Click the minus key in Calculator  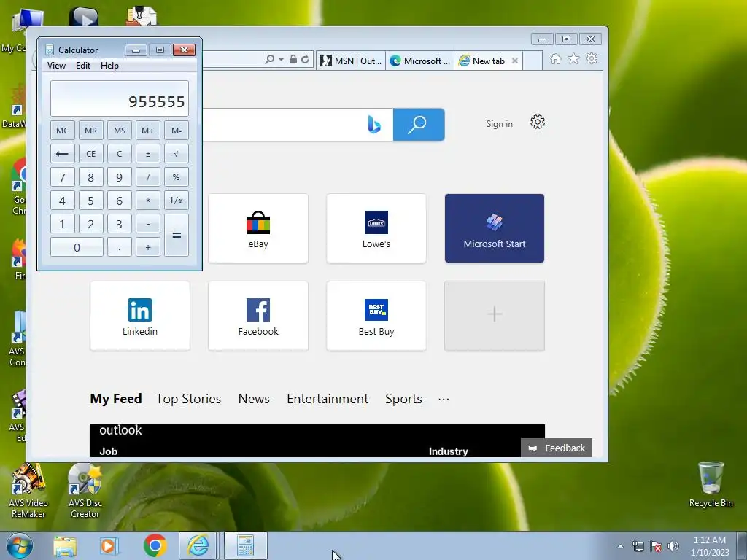[147, 224]
